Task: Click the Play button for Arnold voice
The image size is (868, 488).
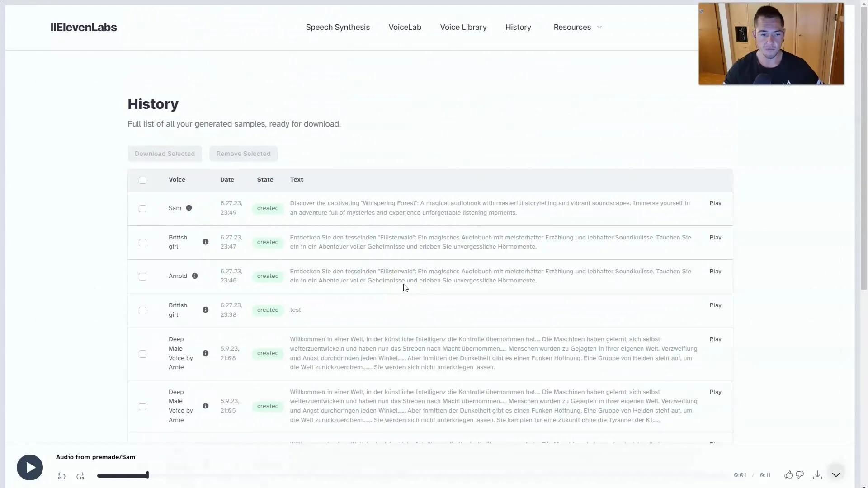Action: [x=715, y=271]
